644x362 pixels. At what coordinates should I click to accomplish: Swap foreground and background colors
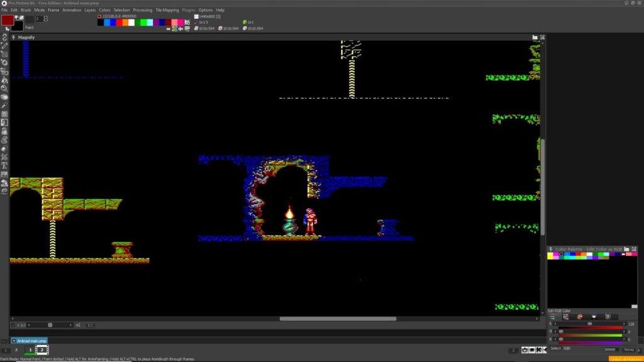(x=7, y=29)
